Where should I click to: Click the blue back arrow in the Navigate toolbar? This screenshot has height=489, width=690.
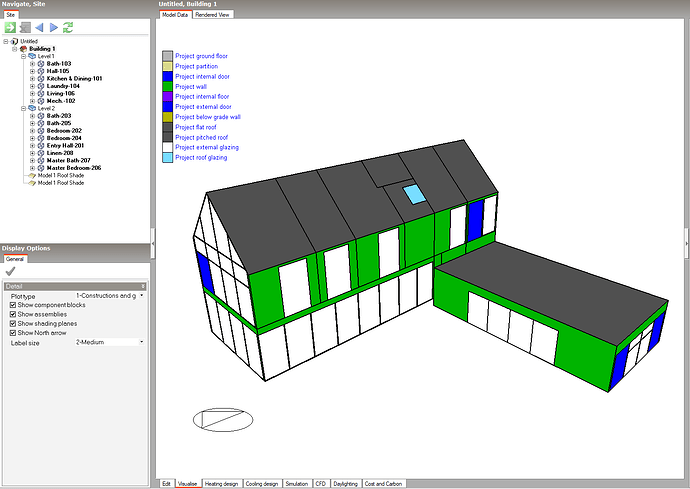[x=39, y=28]
